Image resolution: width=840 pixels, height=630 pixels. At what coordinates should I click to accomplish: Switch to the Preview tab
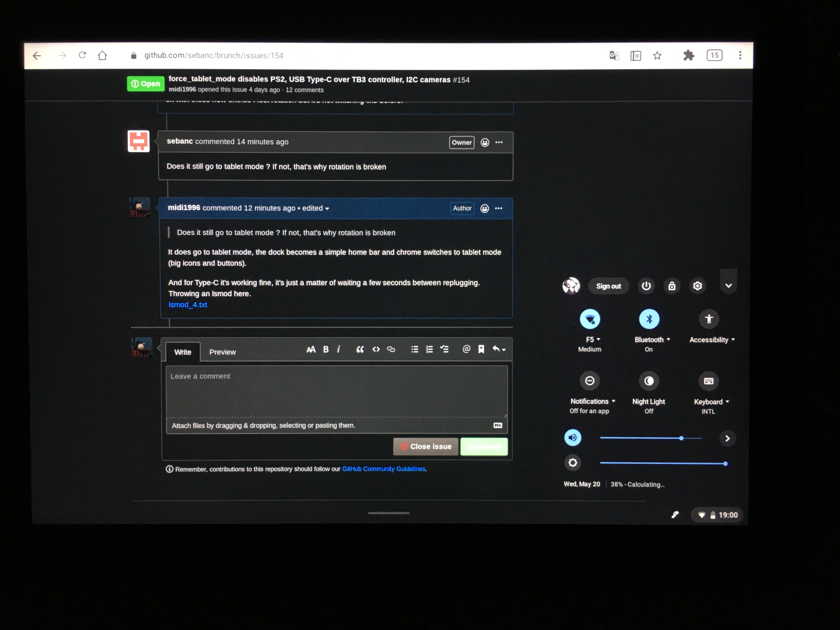(x=222, y=352)
